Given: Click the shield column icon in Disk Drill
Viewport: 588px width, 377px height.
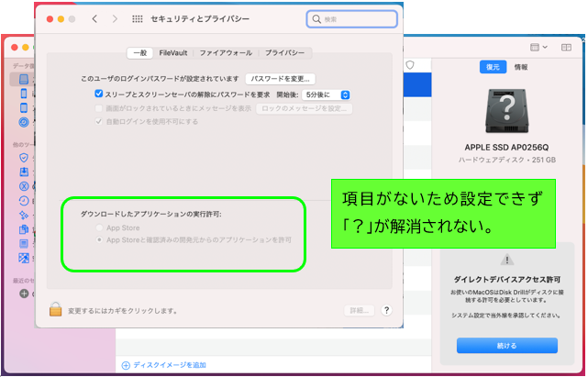Looking at the screenshot, I should pos(410,65).
